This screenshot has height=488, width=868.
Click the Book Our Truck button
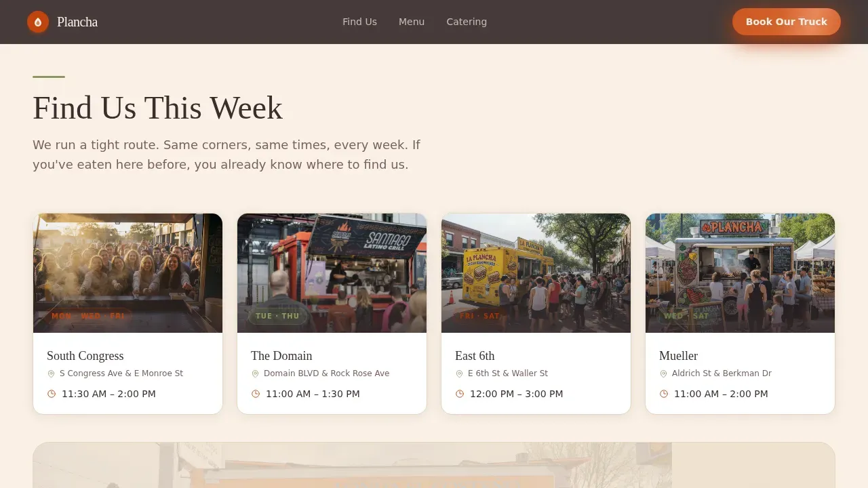[787, 22]
